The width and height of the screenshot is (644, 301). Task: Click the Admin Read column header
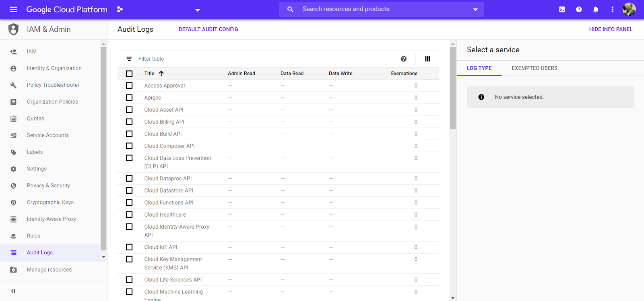242,74
